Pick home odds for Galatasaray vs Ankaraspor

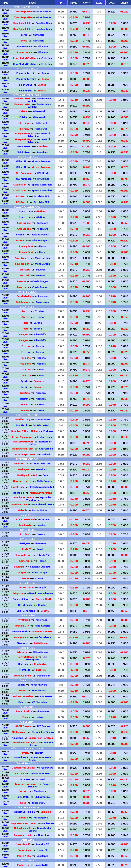[74, 302]
